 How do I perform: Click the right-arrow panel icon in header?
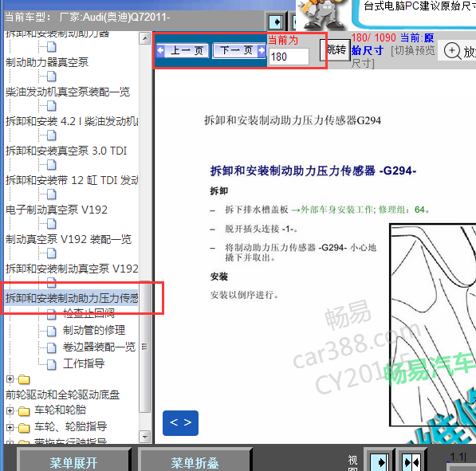coord(276,22)
